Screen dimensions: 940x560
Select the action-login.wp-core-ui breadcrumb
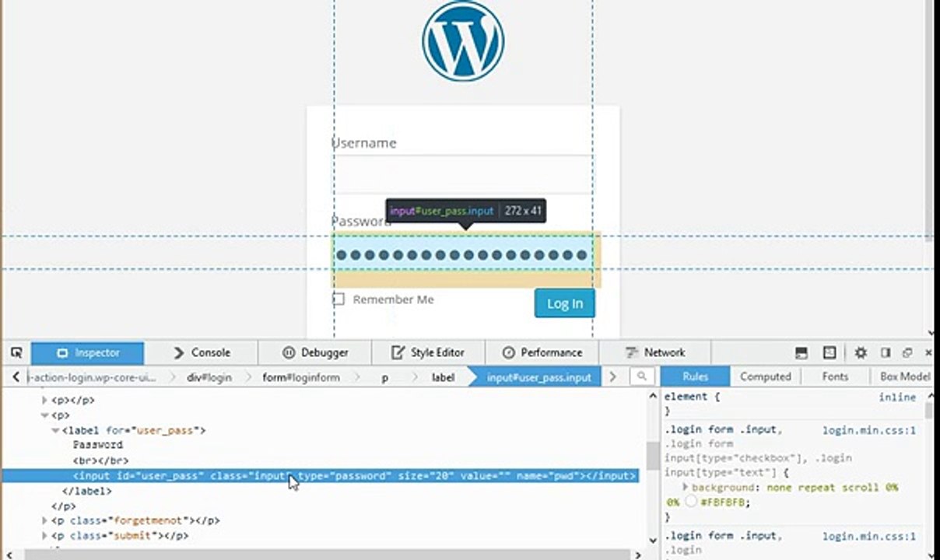(x=91, y=377)
